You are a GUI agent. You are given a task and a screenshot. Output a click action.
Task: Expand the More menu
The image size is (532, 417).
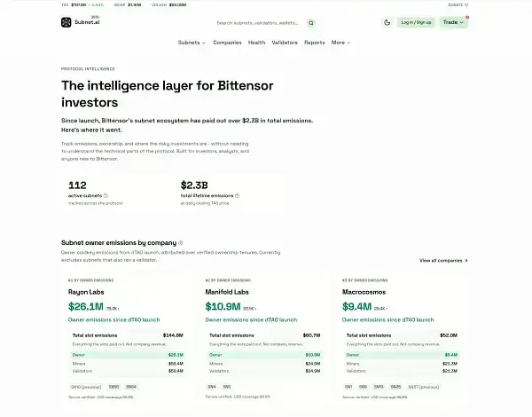coord(340,43)
